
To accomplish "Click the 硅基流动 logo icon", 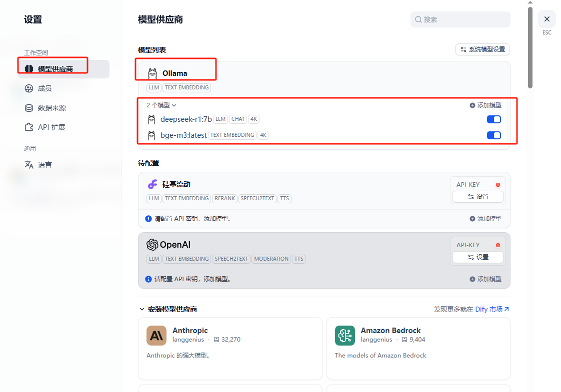I will [x=152, y=184].
